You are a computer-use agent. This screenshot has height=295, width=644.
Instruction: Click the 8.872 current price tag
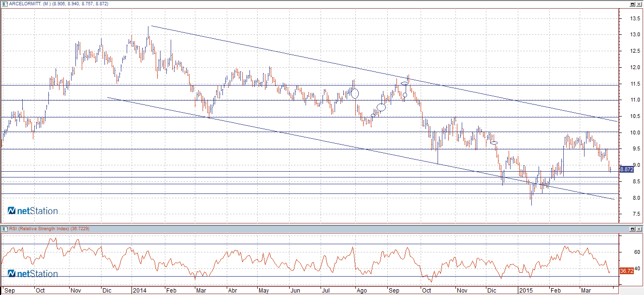pos(626,169)
